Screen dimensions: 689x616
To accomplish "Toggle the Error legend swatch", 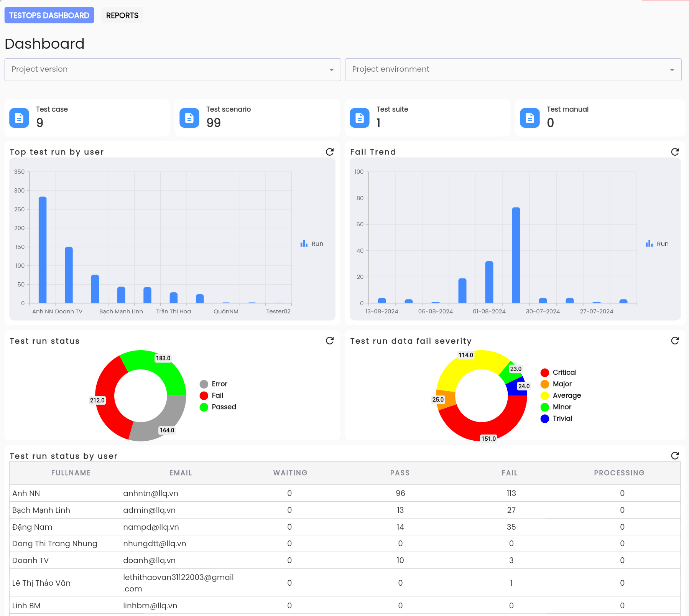I will point(204,384).
